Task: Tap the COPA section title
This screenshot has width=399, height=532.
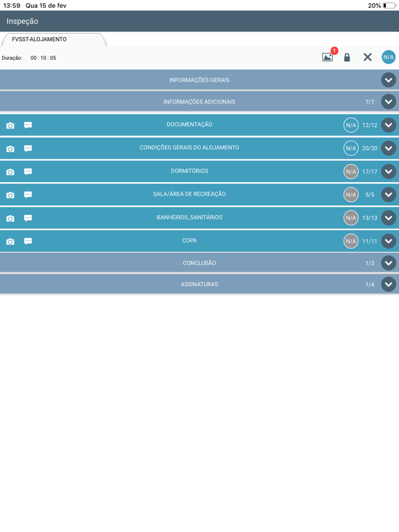Action: pyautogui.click(x=189, y=240)
